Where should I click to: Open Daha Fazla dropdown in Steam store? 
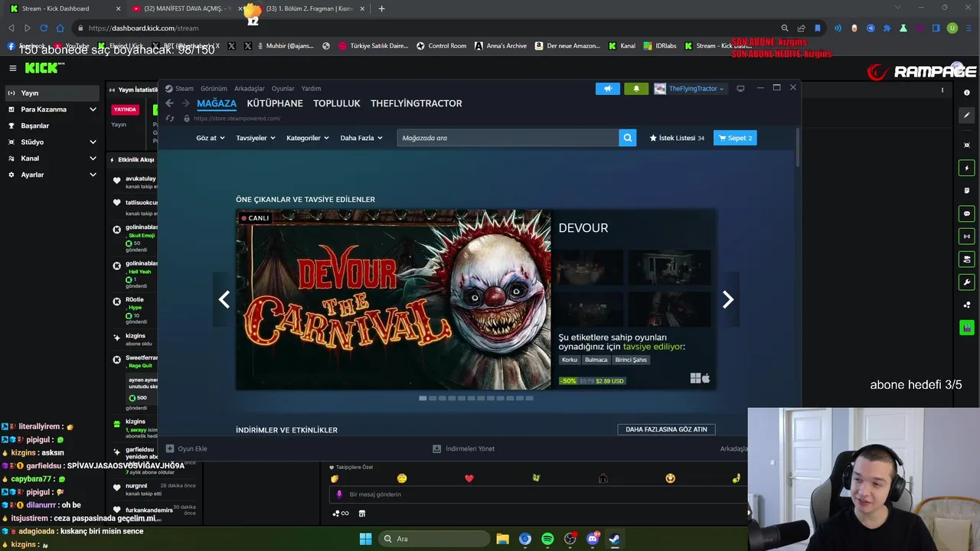click(360, 138)
